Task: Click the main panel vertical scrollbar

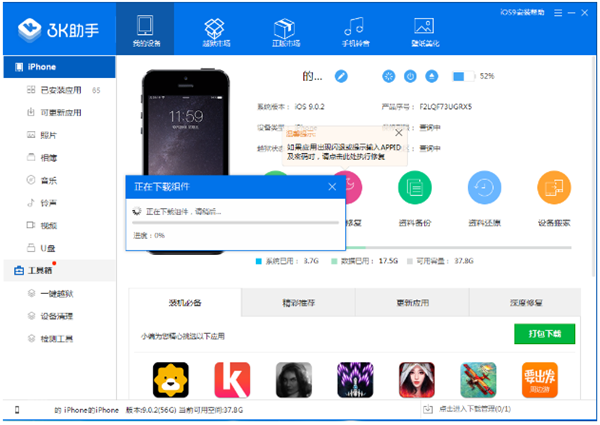Action: 593,166
